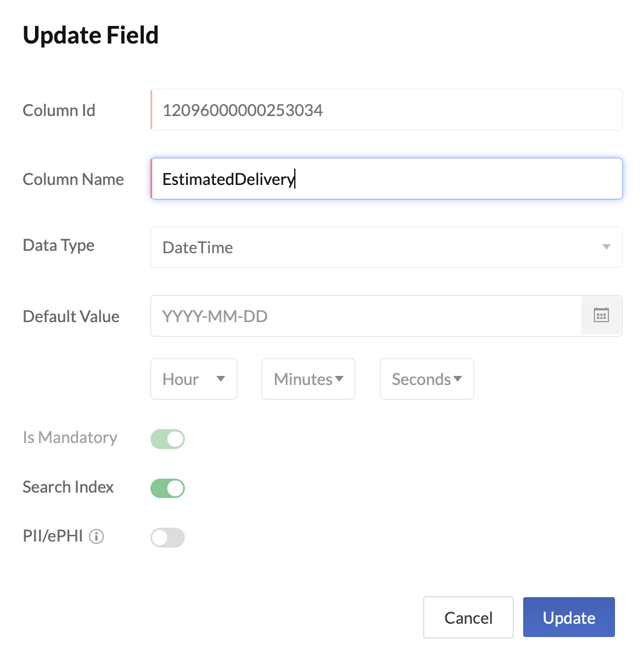Expand the Hour selector
The image size is (644, 660).
(x=193, y=379)
